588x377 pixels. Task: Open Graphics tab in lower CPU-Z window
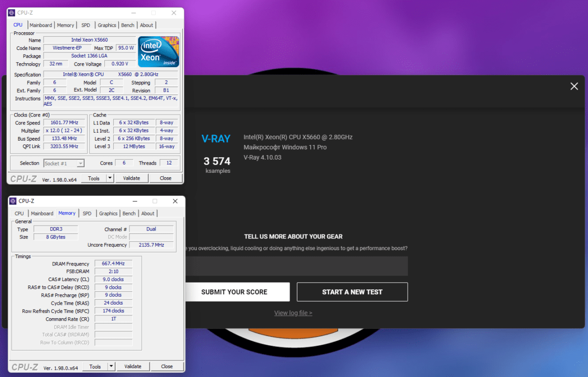pyautogui.click(x=108, y=213)
